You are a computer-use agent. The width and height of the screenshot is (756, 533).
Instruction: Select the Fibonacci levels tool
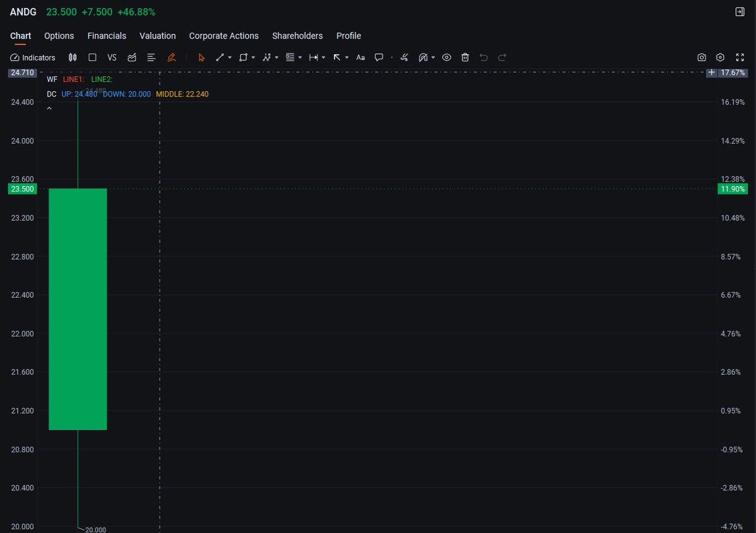point(290,57)
